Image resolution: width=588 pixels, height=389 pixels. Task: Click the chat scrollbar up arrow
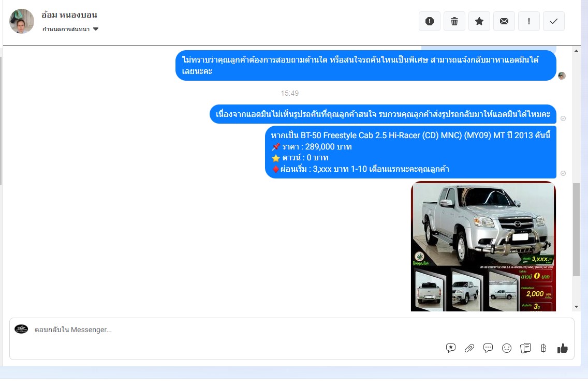tap(577, 51)
